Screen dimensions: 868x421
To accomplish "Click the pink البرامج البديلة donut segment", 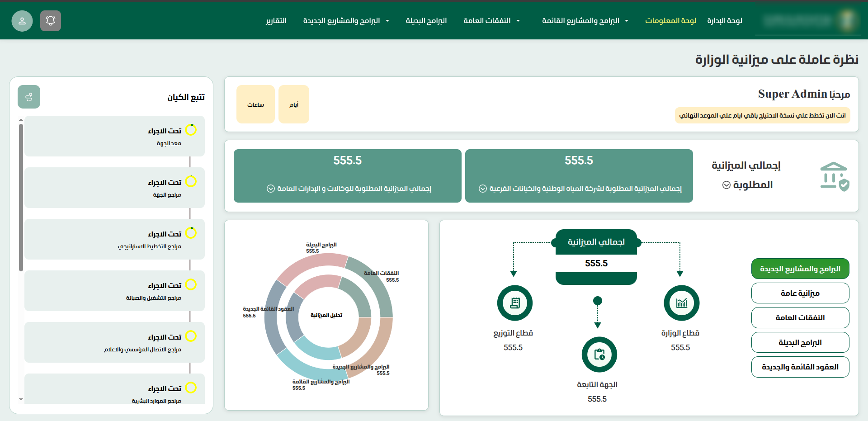I will click(312, 264).
